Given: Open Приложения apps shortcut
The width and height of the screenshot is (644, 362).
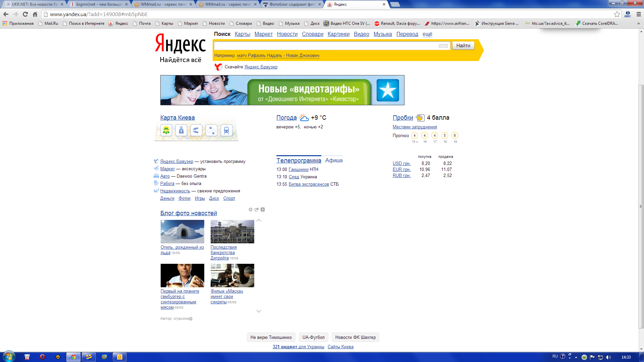Looking at the screenshot, I should 18,23.
